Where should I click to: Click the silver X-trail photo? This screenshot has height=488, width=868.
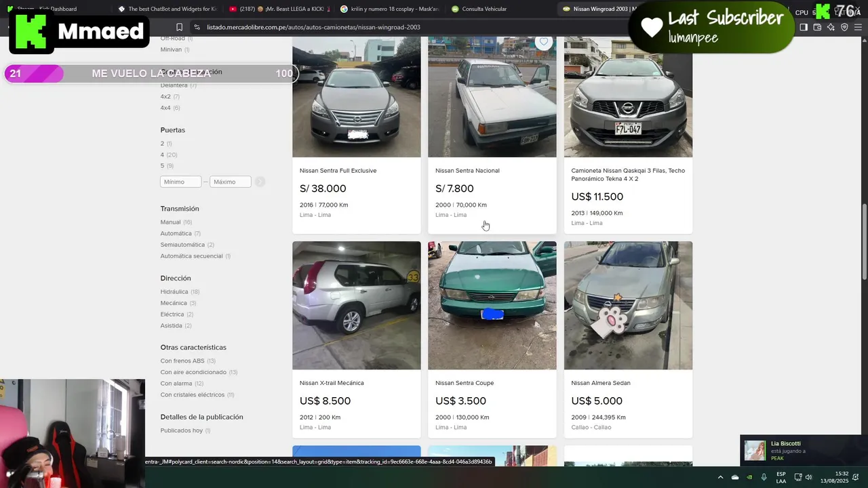356,305
